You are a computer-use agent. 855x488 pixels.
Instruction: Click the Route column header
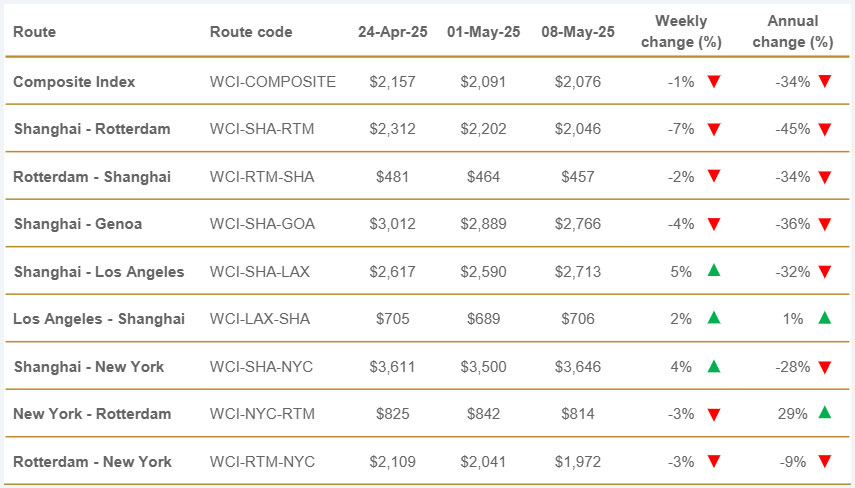(35, 32)
